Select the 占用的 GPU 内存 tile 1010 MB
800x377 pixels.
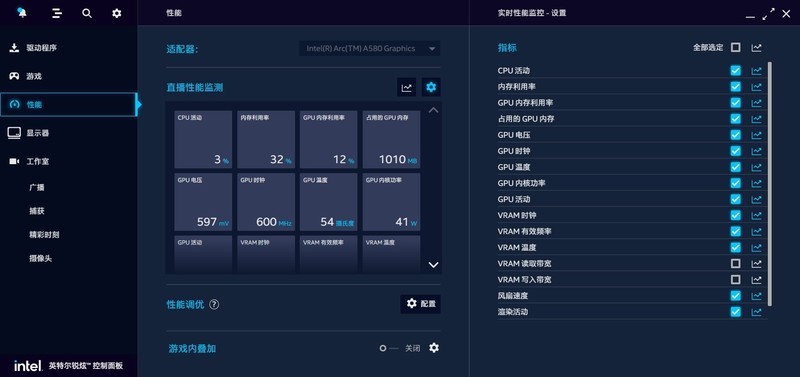pyautogui.click(x=391, y=139)
